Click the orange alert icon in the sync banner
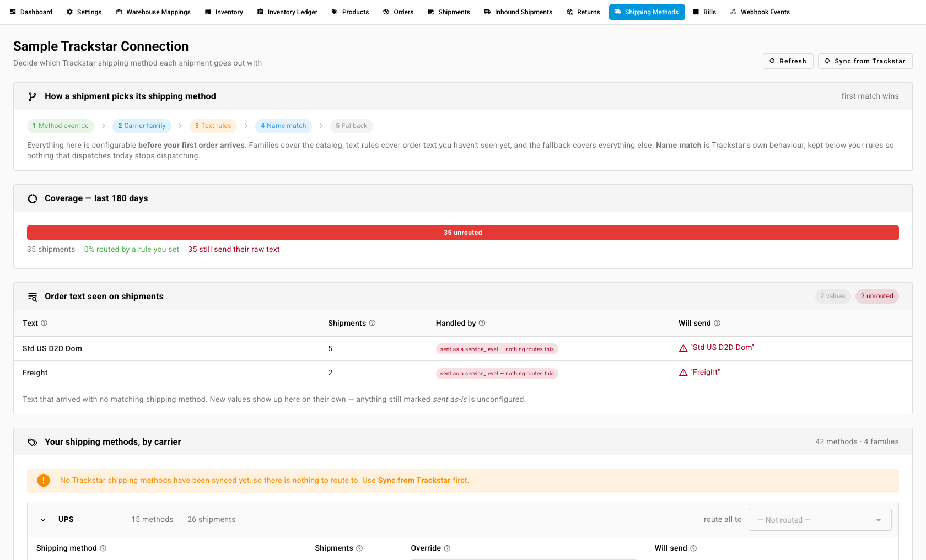This screenshot has height=560, width=926. (44, 481)
